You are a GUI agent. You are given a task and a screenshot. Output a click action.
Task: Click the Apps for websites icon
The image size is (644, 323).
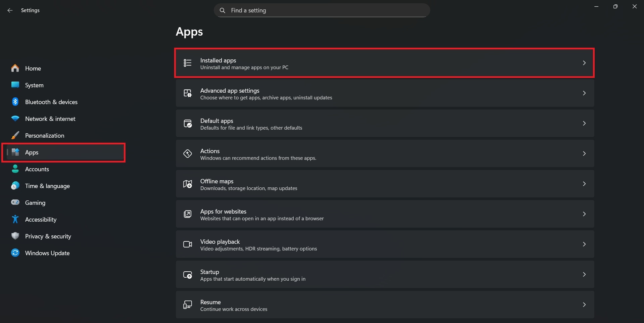point(187,214)
